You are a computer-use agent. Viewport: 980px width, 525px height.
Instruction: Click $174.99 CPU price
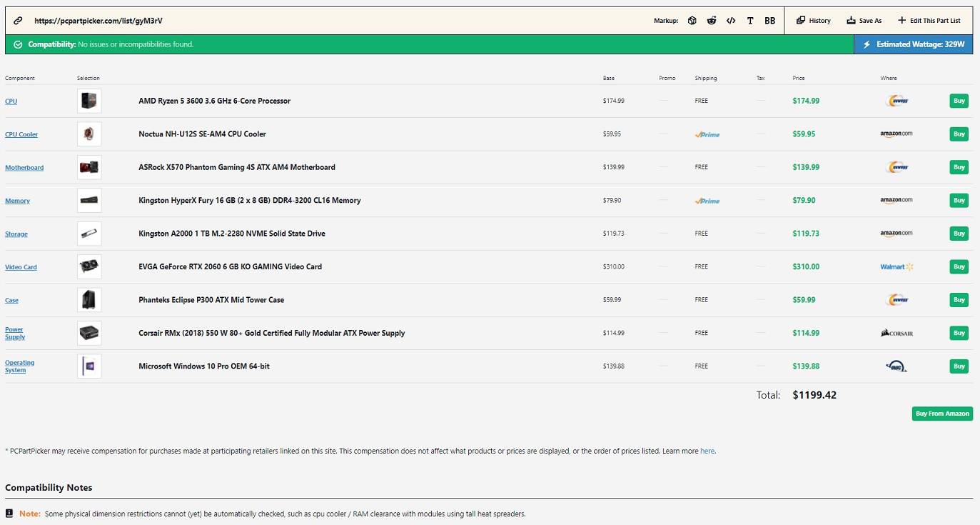click(806, 101)
